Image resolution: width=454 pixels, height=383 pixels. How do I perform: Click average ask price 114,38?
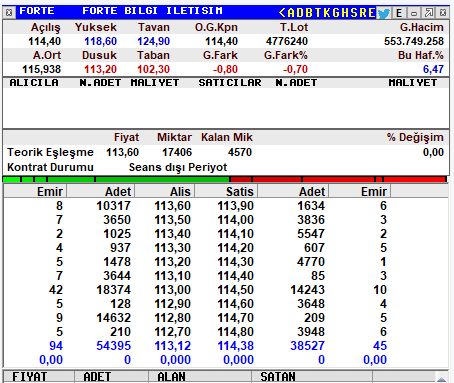pyautogui.click(x=235, y=346)
